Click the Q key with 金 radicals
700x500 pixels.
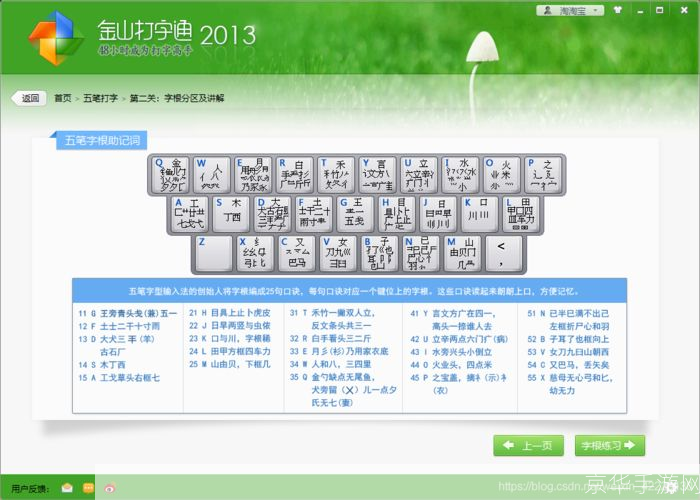[170, 175]
